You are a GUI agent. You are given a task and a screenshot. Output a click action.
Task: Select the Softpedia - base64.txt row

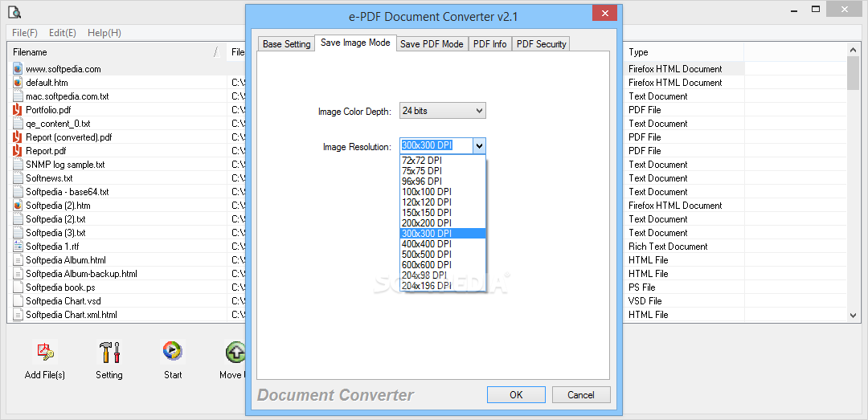coord(67,192)
